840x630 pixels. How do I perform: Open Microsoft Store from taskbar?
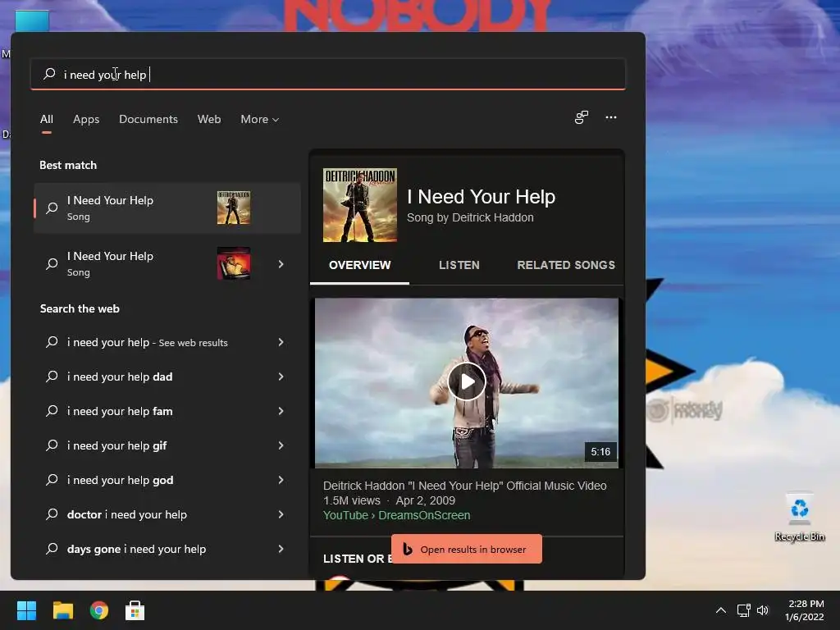point(135,610)
